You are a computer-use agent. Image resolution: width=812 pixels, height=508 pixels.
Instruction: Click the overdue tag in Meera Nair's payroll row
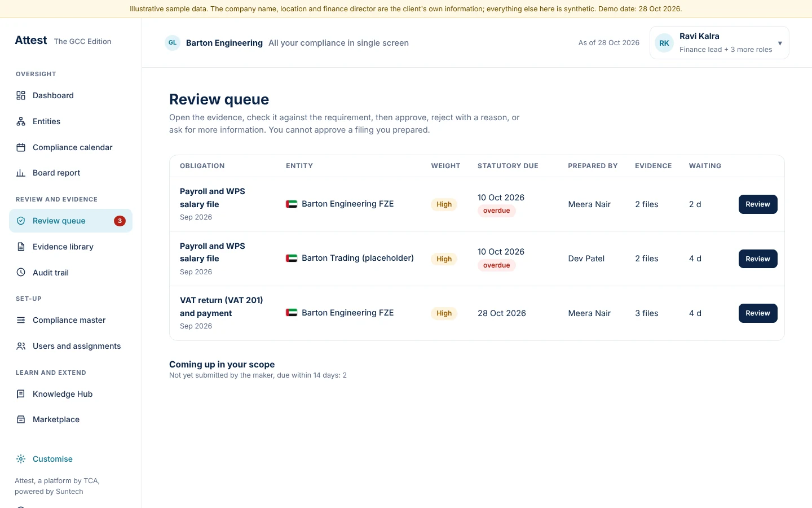coord(496,211)
